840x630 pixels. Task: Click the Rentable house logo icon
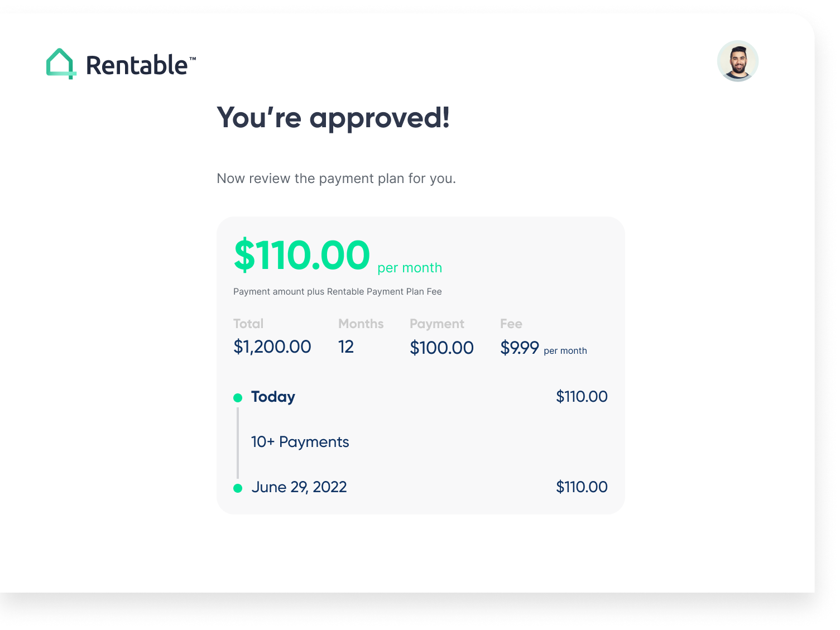[x=61, y=63]
